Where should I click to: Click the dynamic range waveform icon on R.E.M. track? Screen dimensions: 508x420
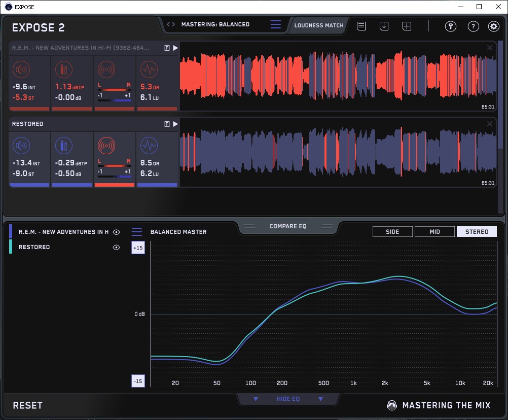pyautogui.click(x=149, y=70)
